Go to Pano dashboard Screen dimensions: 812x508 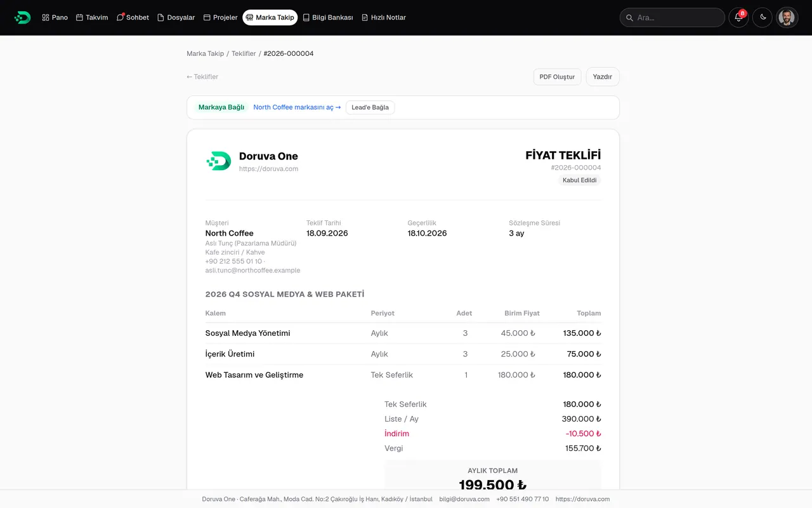point(55,17)
